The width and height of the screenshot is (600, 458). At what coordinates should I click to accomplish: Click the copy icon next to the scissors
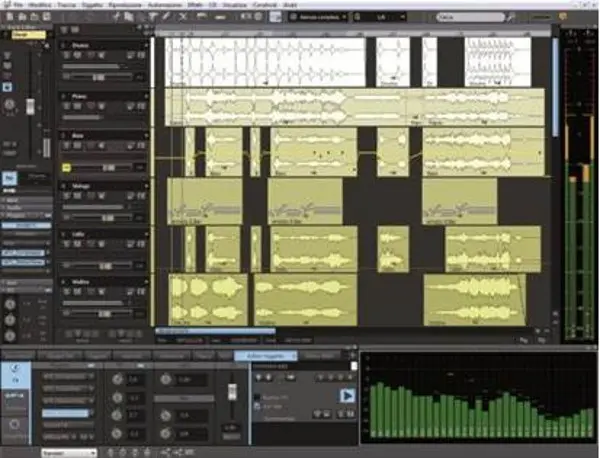pos(129,17)
